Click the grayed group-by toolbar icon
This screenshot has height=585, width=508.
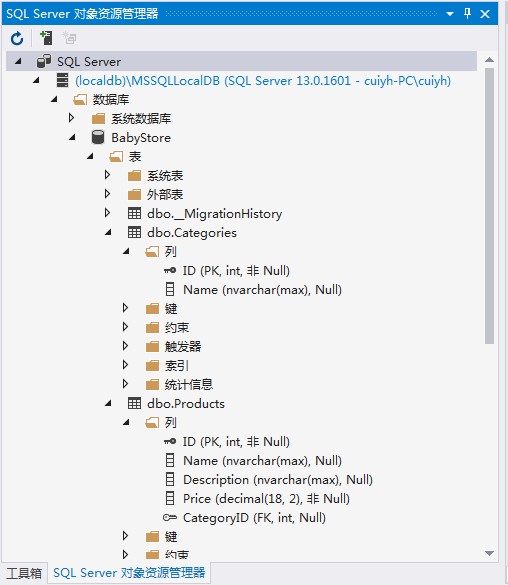tap(69, 38)
